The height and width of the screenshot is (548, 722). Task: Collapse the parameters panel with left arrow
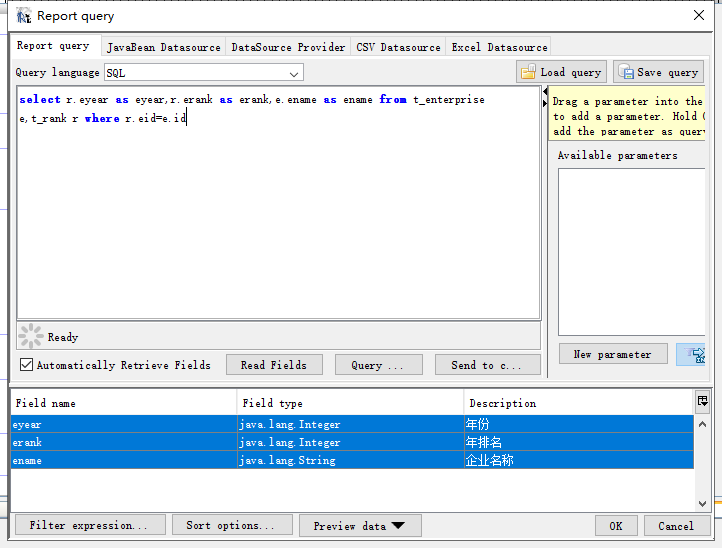(545, 92)
